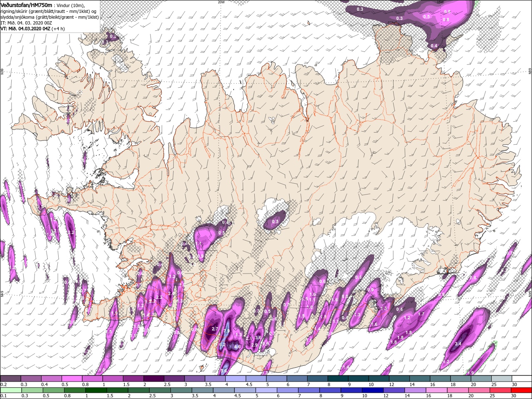Click the '18' label in lower legend row

pos(450,396)
